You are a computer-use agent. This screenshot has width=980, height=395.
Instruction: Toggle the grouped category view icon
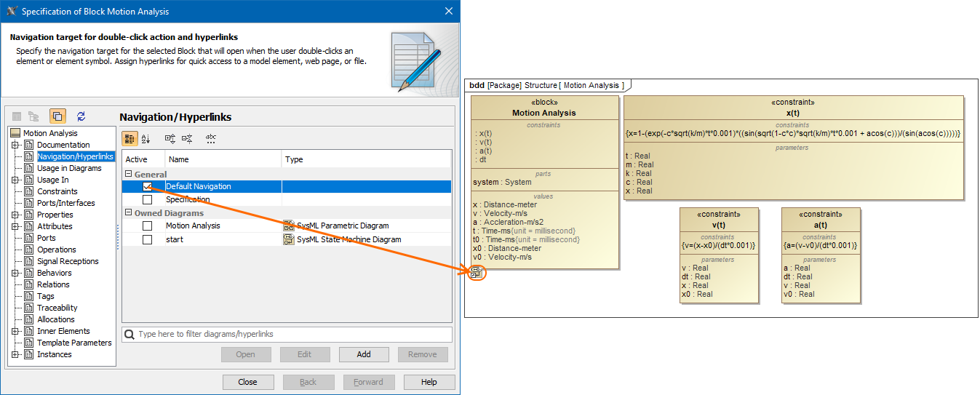tap(130, 139)
